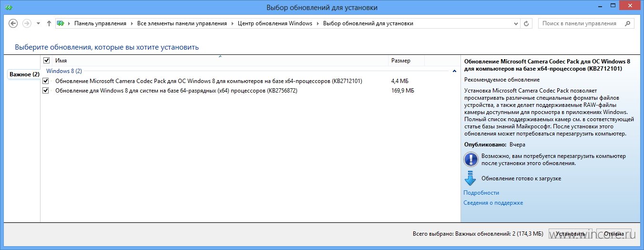
Task: Select update KB2712101 Camera Codec Pack row
Action: [x=250, y=81]
